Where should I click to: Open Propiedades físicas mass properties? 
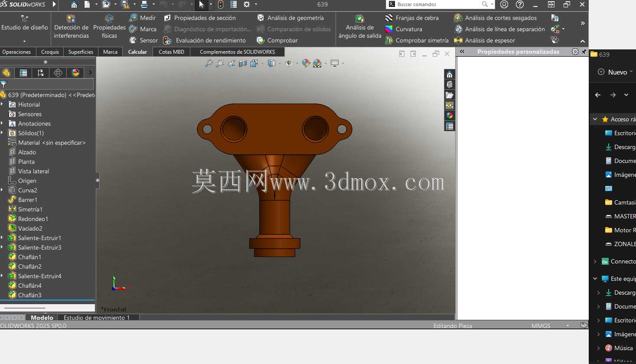click(109, 27)
